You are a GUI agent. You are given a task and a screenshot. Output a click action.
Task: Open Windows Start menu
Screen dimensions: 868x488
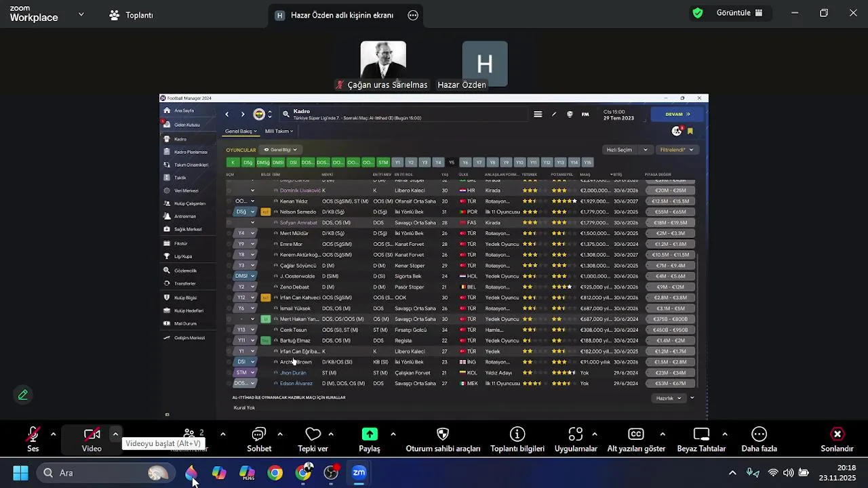coord(20,473)
